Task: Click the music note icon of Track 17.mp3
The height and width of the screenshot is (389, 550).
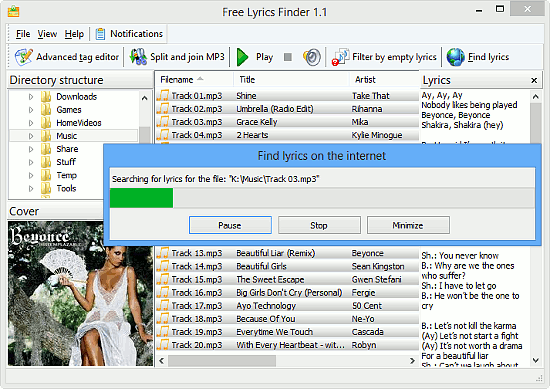Action: [x=162, y=306]
